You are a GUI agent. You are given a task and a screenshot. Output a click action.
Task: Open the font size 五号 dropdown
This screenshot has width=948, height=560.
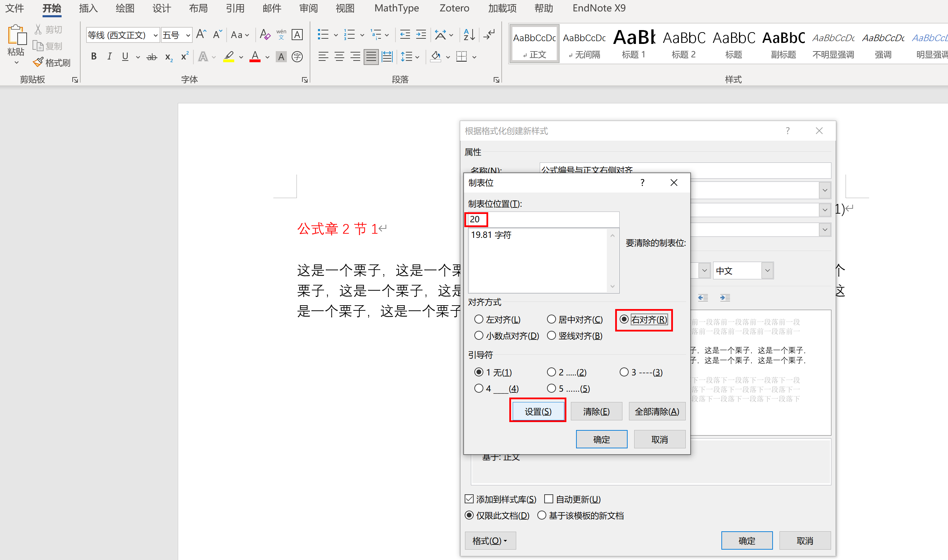188,35
